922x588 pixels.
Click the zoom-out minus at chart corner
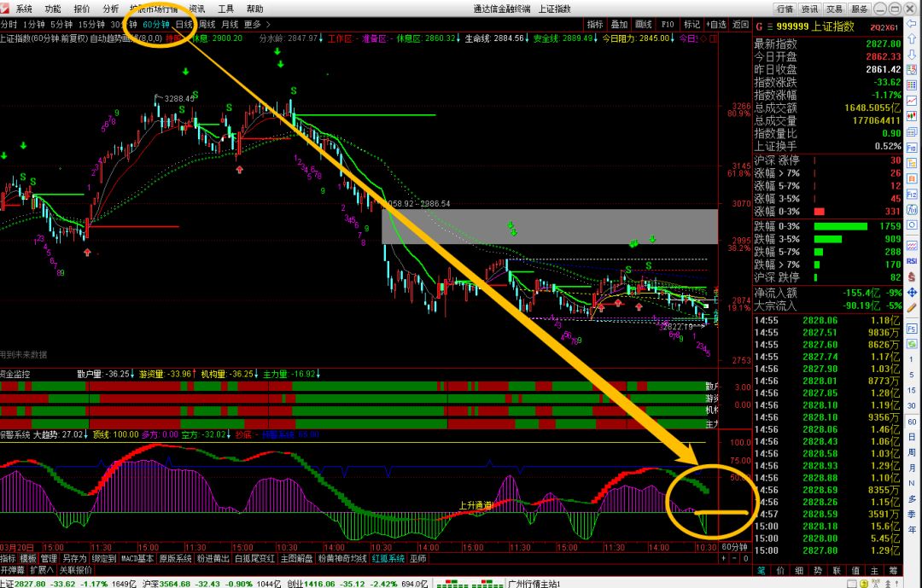735,558
